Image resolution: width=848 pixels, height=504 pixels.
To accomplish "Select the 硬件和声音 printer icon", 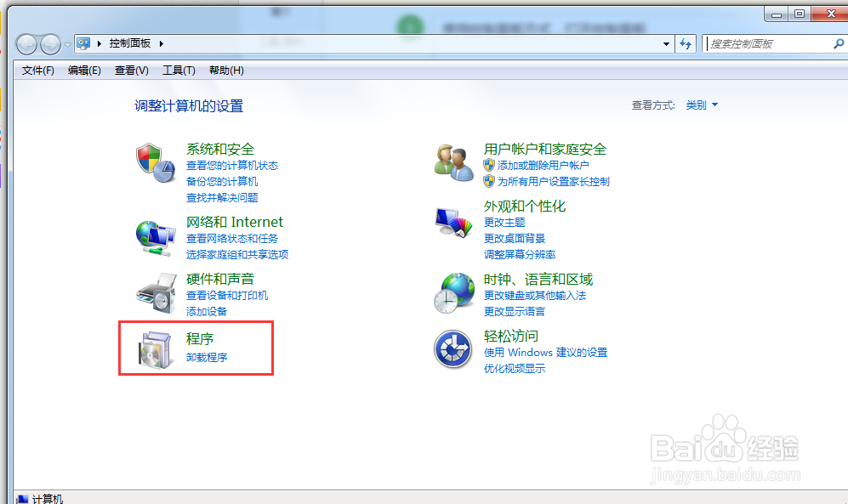I will click(155, 292).
